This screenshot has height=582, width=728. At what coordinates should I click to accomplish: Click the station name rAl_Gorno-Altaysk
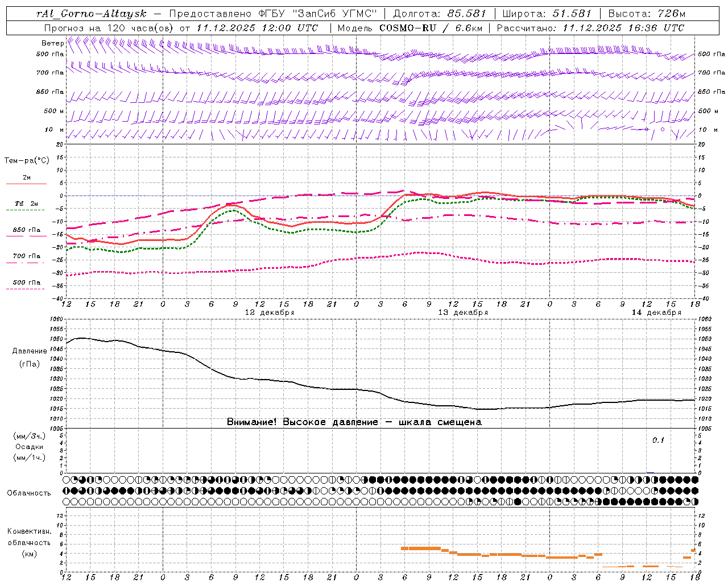[92, 14]
